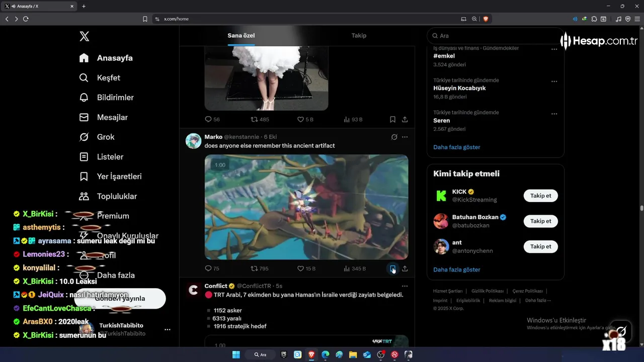Open account menu dots beside TurkishTabibito
Viewport: 644px width, 362px height.
click(168, 330)
